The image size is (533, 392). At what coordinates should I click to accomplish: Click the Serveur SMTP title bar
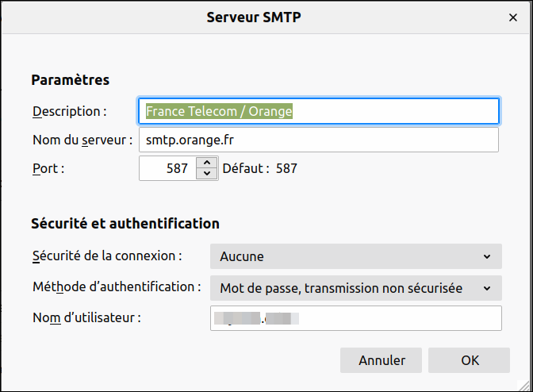(x=254, y=17)
